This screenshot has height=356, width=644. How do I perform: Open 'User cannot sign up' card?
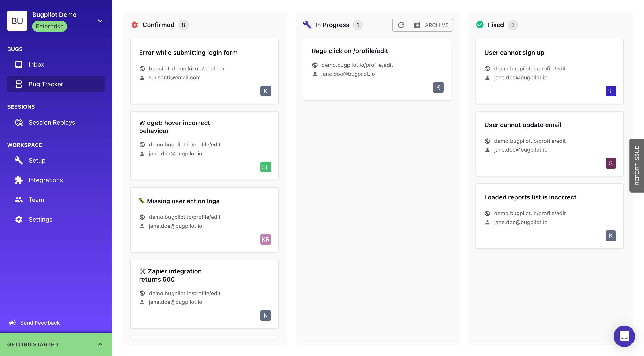[549, 71]
